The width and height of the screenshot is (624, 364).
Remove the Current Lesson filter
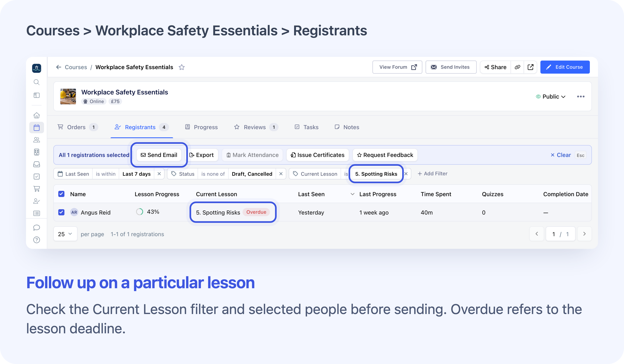(x=406, y=174)
